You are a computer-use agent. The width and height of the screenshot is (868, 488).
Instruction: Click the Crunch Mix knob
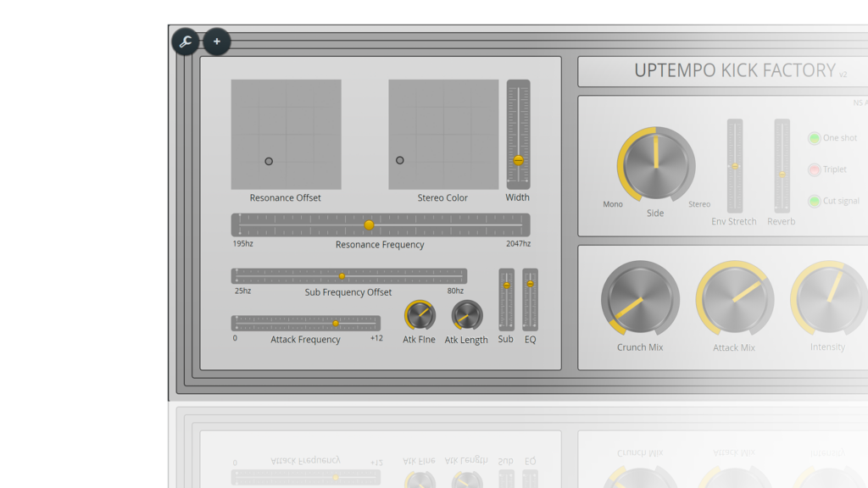(x=640, y=300)
